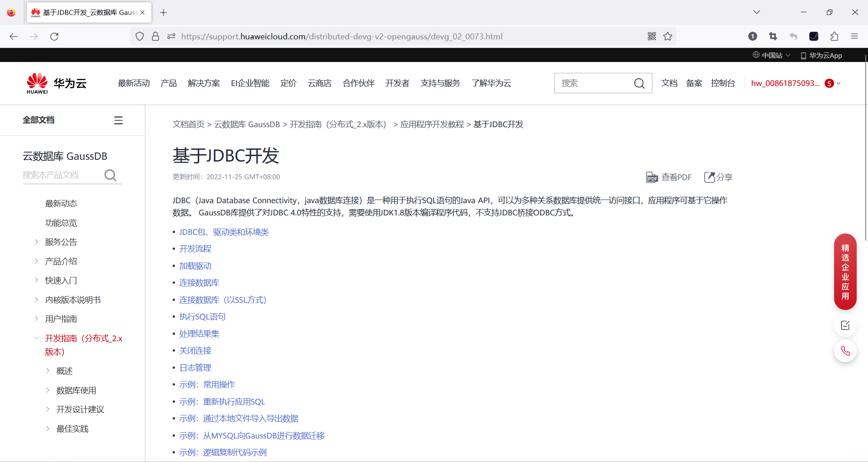Toggle the bookmark star in the address bar

click(x=668, y=36)
